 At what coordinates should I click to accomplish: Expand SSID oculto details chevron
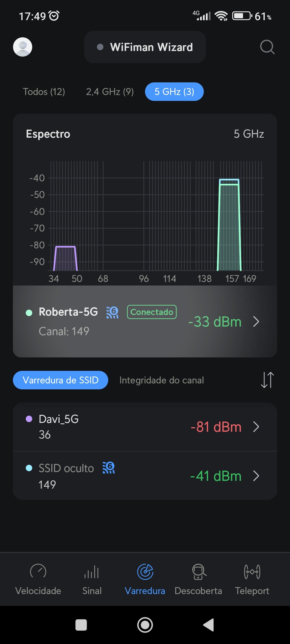[256, 476]
